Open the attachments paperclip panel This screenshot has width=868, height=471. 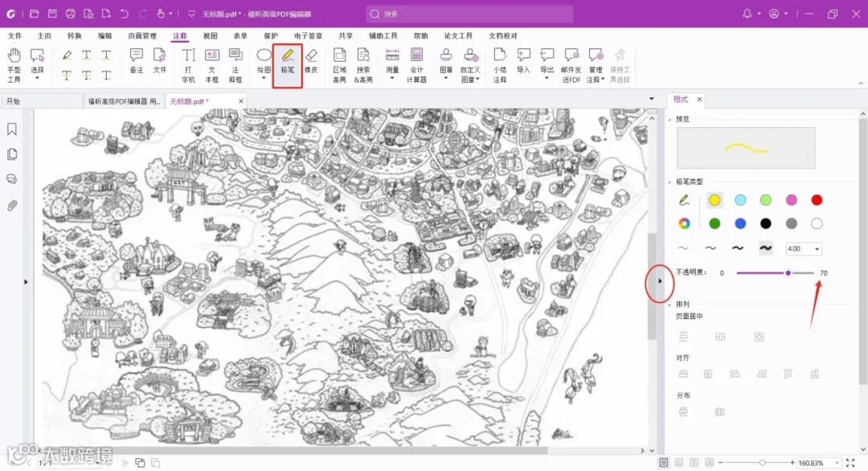tap(11, 205)
